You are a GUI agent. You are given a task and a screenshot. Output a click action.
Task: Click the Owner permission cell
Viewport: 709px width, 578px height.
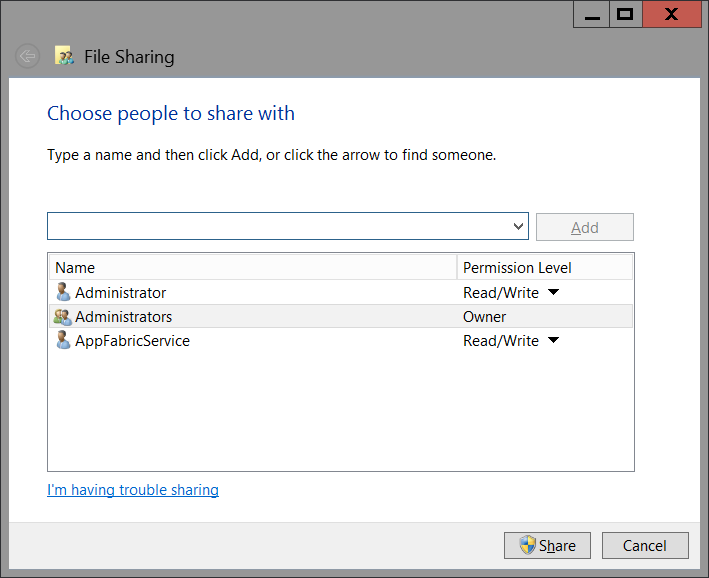(484, 317)
